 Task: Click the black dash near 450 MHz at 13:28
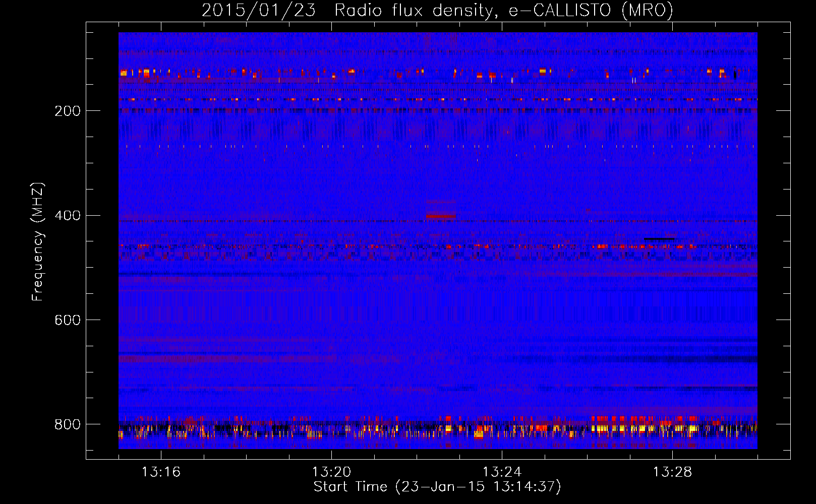click(x=659, y=238)
